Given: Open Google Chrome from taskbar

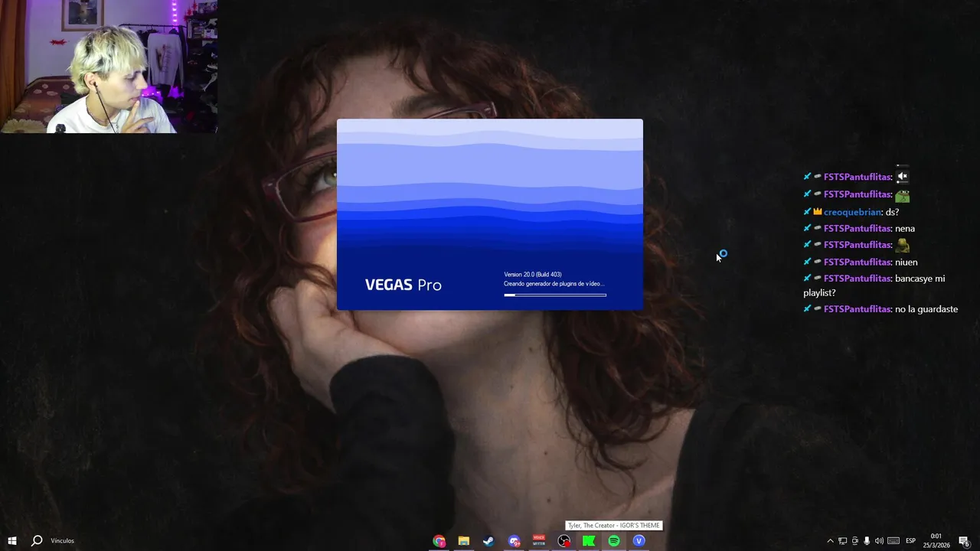Looking at the screenshot, I should pos(439,541).
